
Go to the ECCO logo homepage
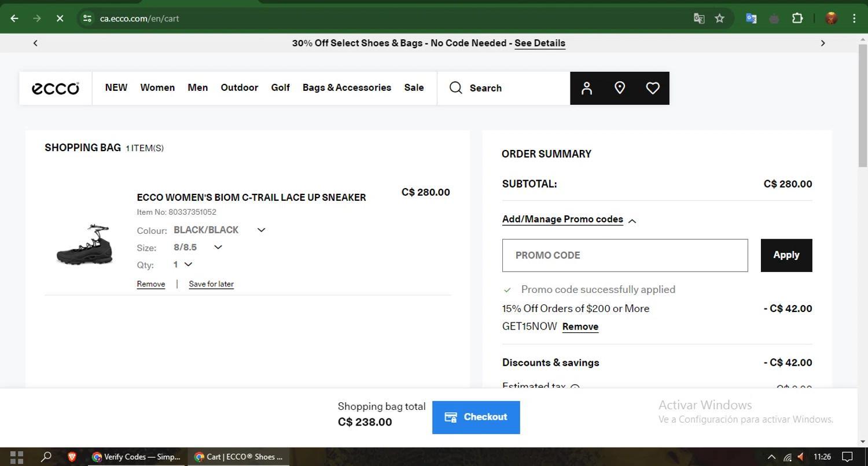pyautogui.click(x=56, y=88)
